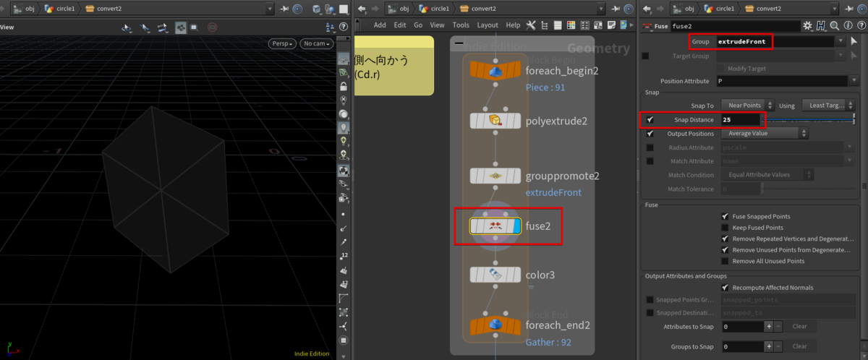Open the No cam camera menu
This screenshot has height=360, width=868.
pos(317,43)
